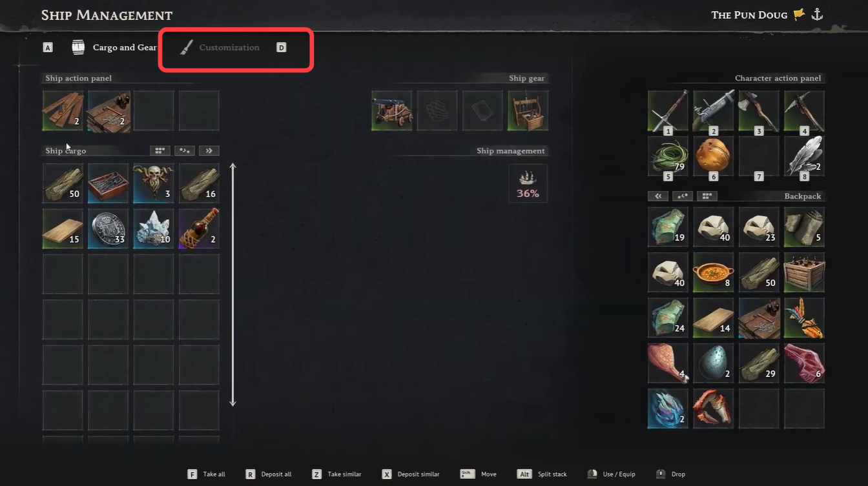The image size is (868, 486).
Task: Click the Deposit all button
Action: point(269,474)
